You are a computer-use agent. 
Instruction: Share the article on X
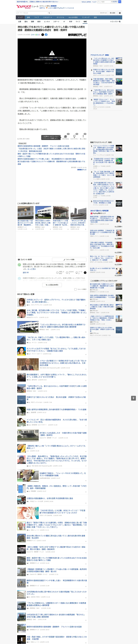click(x=43, y=35)
